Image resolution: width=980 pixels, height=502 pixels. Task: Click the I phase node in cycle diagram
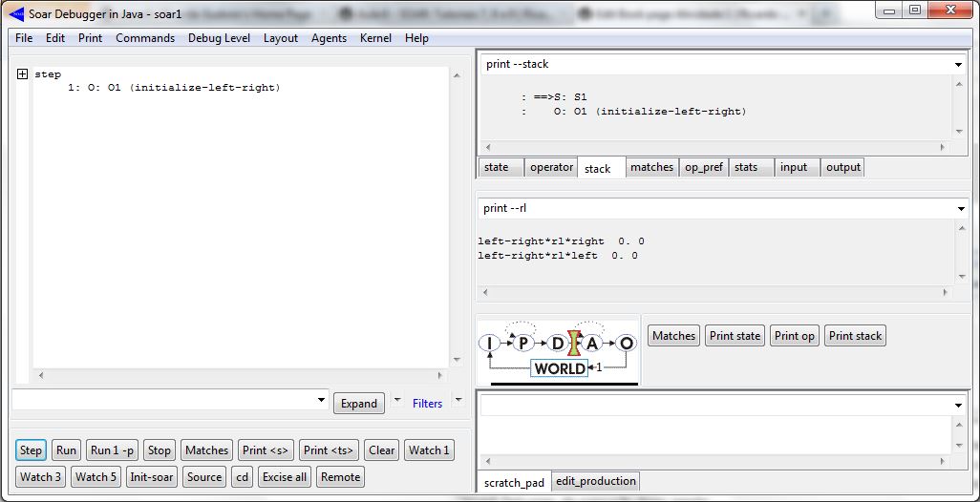[489, 343]
